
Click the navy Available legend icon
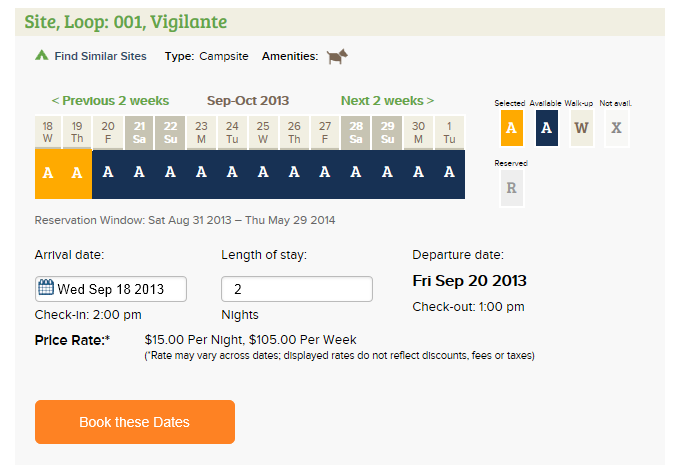click(x=547, y=128)
